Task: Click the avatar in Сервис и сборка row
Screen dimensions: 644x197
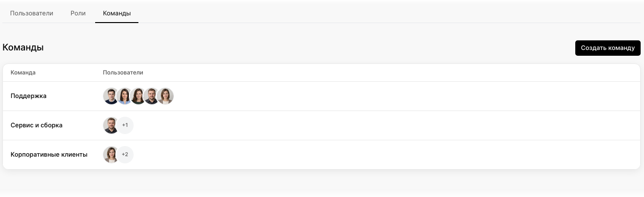Action: [111, 125]
